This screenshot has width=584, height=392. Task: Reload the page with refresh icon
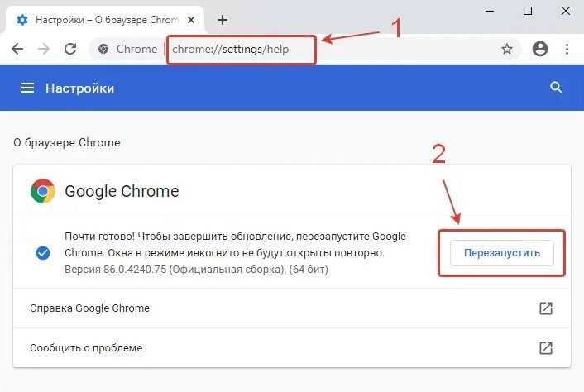70,49
